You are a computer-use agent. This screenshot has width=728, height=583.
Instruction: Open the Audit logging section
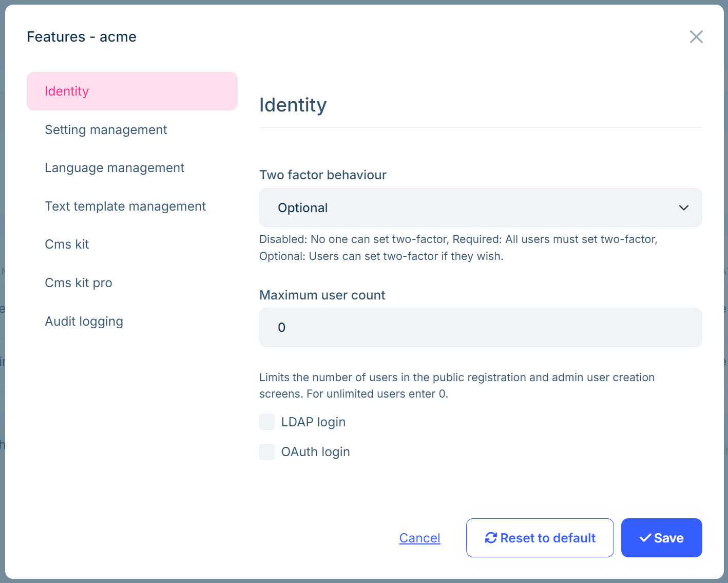coord(84,321)
